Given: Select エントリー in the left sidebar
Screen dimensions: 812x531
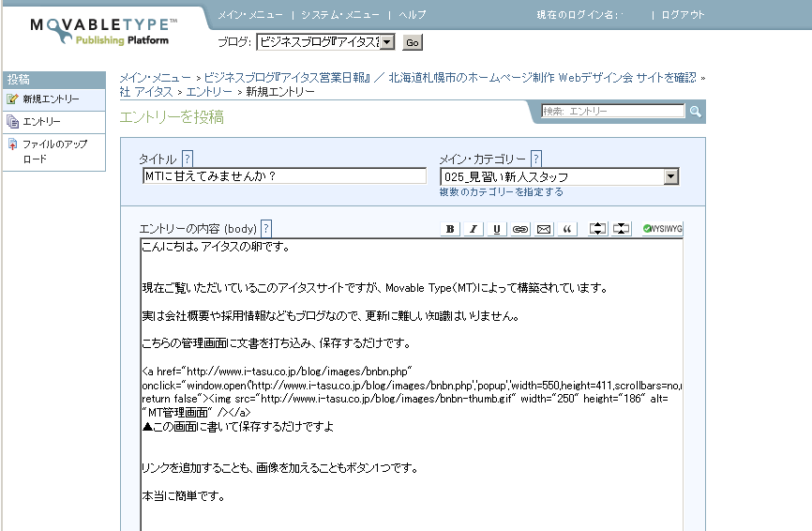Looking at the screenshot, I should pyautogui.click(x=41, y=122).
